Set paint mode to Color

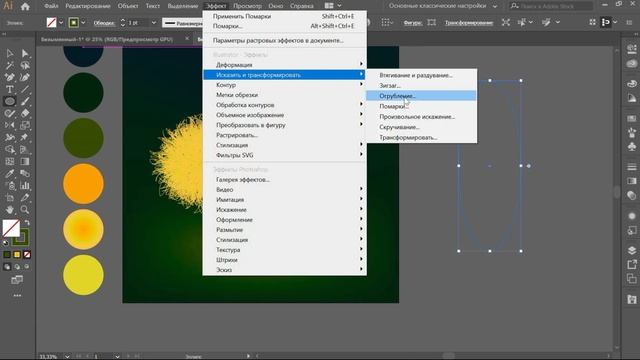pos(7,255)
